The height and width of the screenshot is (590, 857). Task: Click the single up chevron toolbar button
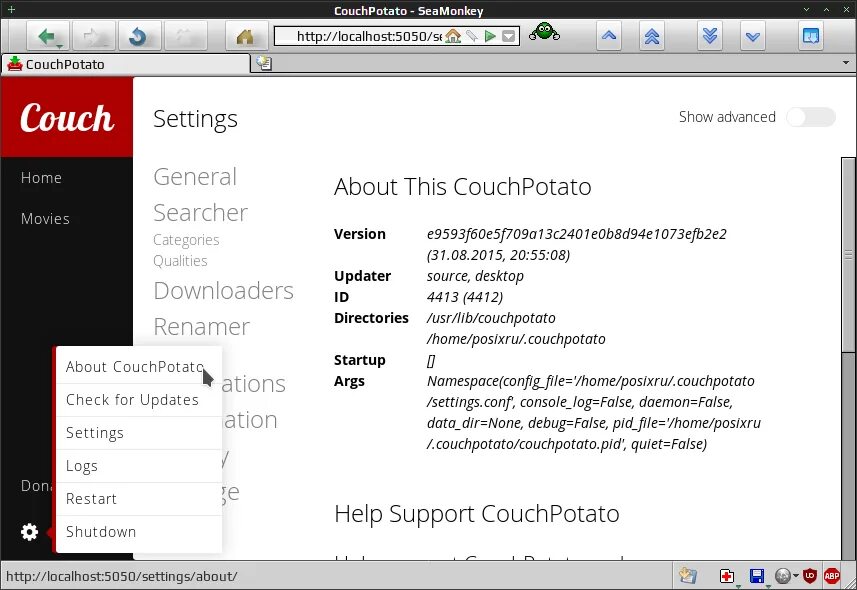609,36
